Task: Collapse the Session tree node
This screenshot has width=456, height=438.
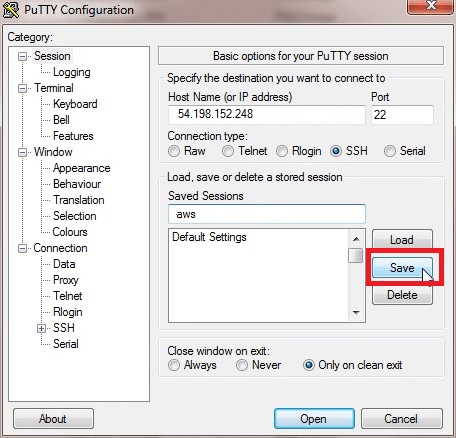Action: point(22,56)
